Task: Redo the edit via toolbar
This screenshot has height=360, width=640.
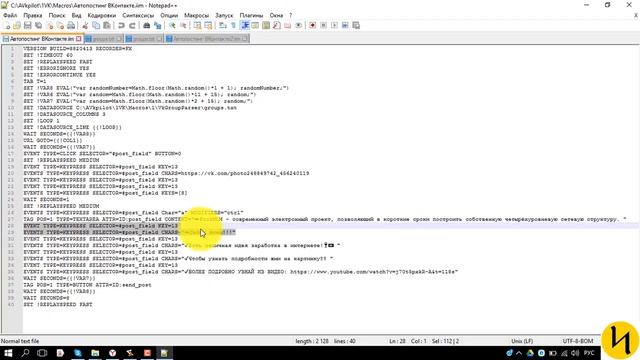Action: tap(132, 25)
